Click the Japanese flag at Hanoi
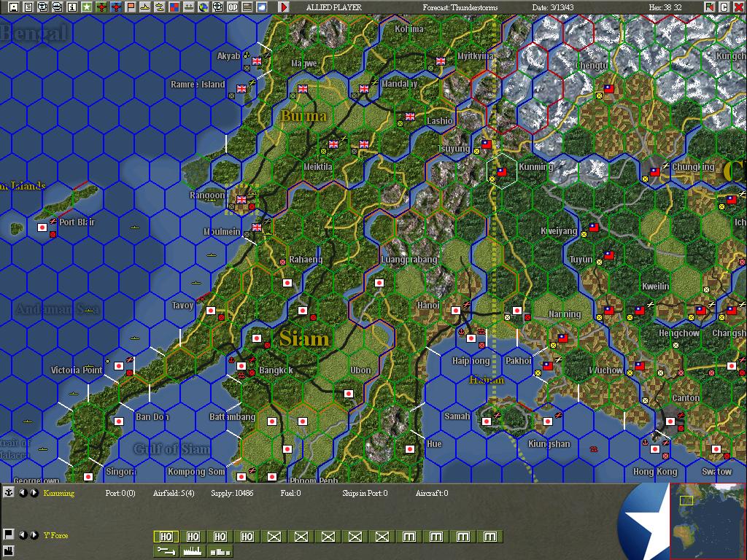747x560 pixels. (x=456, y=311)
